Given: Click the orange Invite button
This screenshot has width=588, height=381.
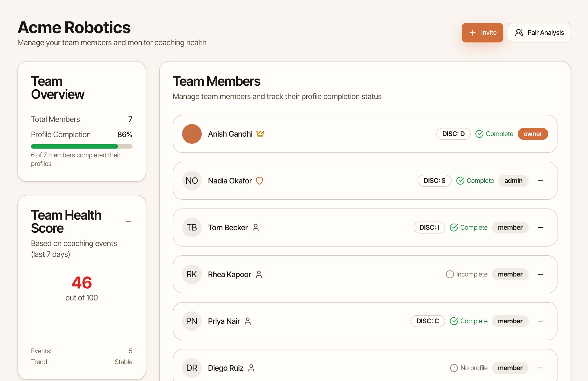Looking at the screenshot, I should coord(482,33).
